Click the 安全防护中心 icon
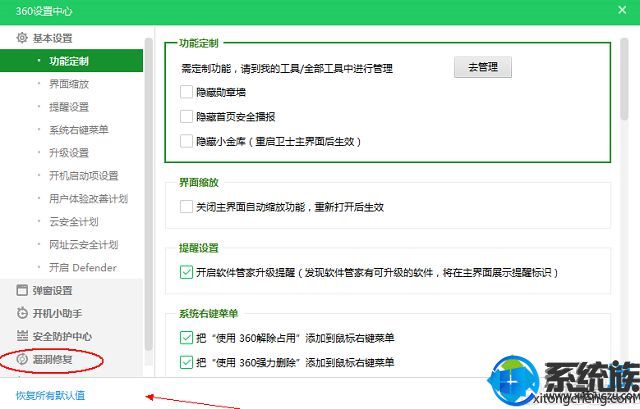Viewport: 640px width, 409px height. (x=22, y=336)
